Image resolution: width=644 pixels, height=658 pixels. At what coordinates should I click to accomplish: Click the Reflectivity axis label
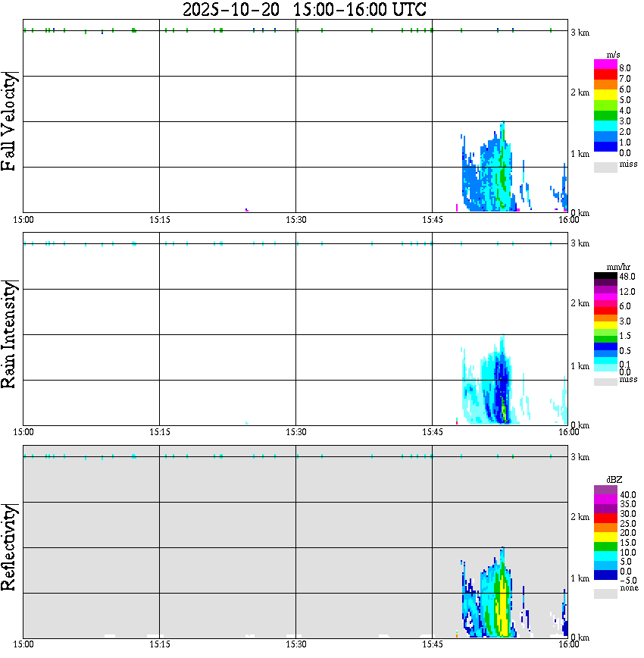[x=9, y=547]
